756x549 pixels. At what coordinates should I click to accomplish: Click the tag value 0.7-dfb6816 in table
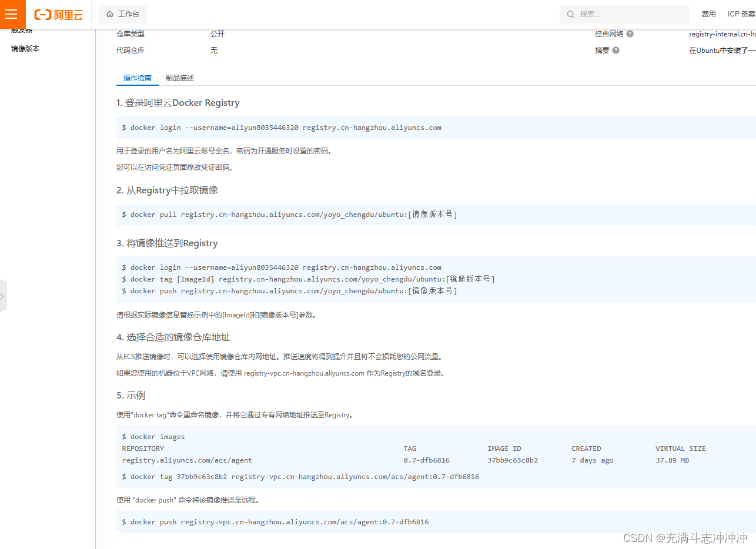click(426, 460)
